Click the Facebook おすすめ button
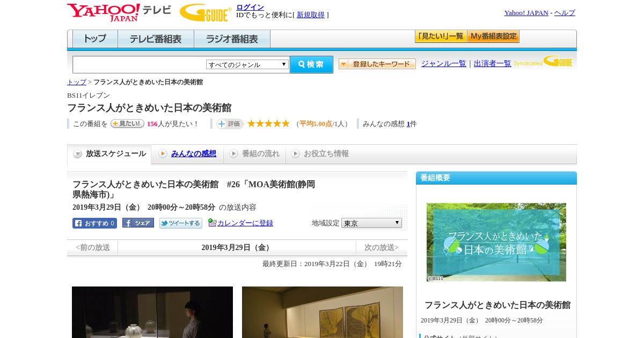Viewport: 644px width, 338px height. click(x=94, y=223)
